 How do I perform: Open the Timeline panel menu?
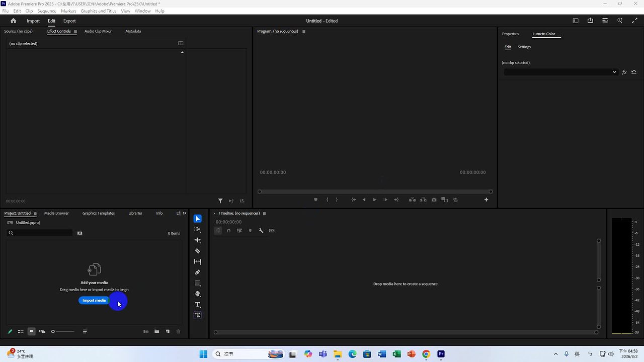coord(264,213)
